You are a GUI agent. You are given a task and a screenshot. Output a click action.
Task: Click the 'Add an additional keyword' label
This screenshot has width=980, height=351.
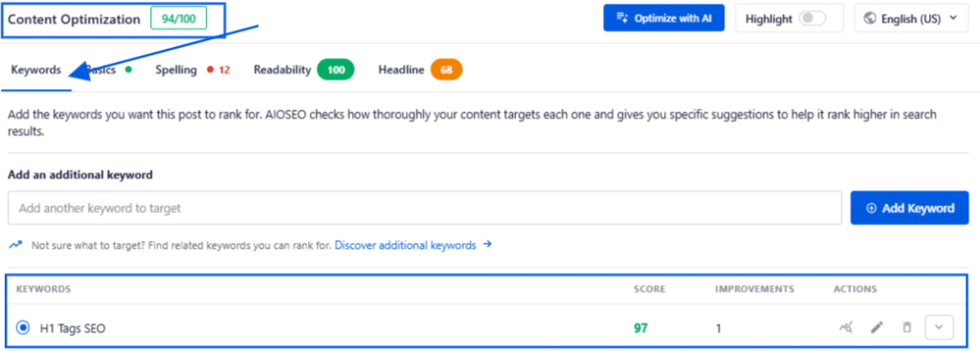tap(80, 175)
